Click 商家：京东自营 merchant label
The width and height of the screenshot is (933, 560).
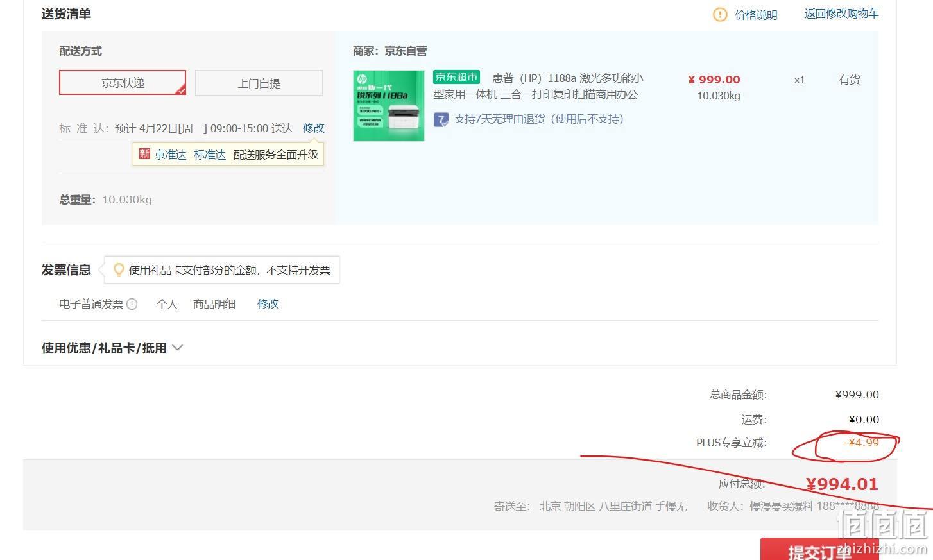point(390,51)
